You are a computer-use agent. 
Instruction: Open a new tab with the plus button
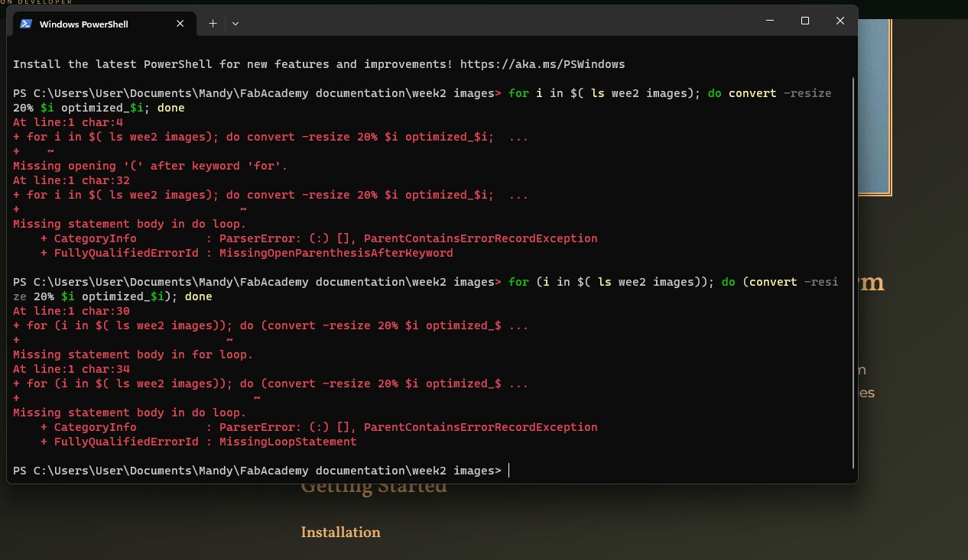213,24
